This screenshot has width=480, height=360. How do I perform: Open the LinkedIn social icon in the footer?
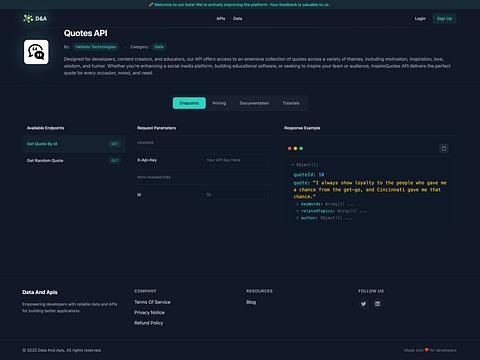click(377, 304)
